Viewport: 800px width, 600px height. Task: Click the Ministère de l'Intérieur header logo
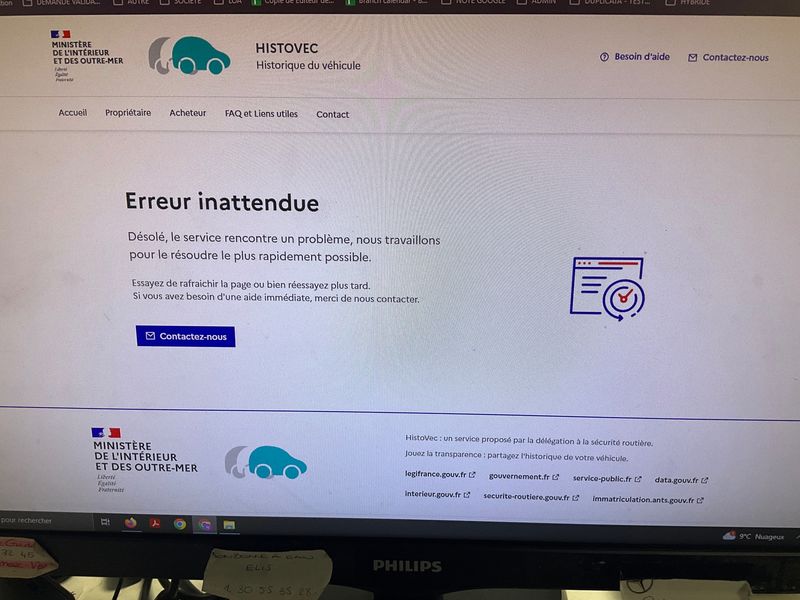(87, 56)
